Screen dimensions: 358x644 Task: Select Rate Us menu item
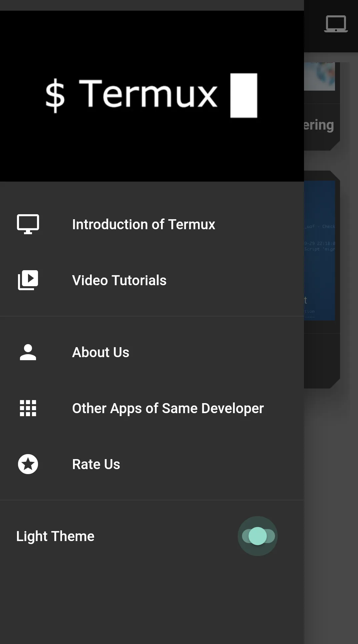(152, 464)
